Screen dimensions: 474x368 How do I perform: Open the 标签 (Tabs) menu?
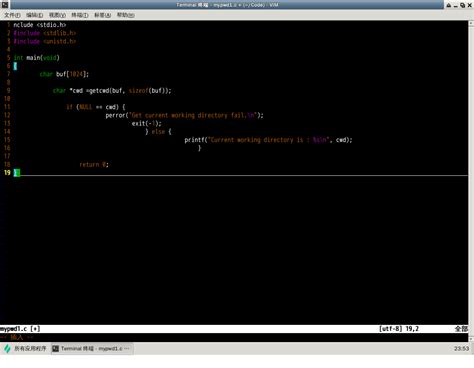tap(102, 15)
